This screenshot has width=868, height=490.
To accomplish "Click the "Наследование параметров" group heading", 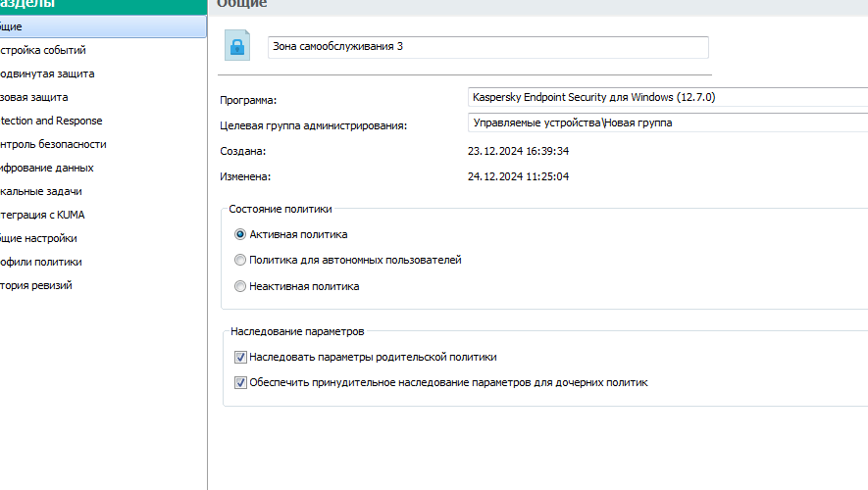I will coord(297,331).
